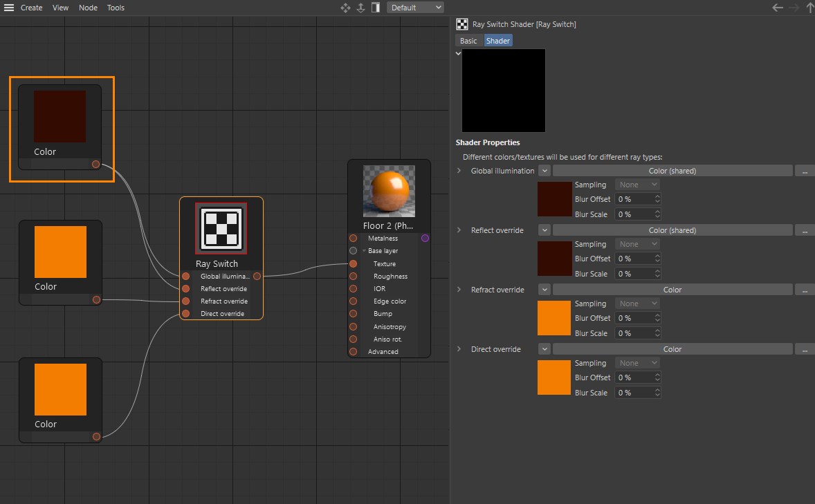815x504 pixels.
Task: Click the Floor 2 material sphere preview
Action: tap(390, 192)
